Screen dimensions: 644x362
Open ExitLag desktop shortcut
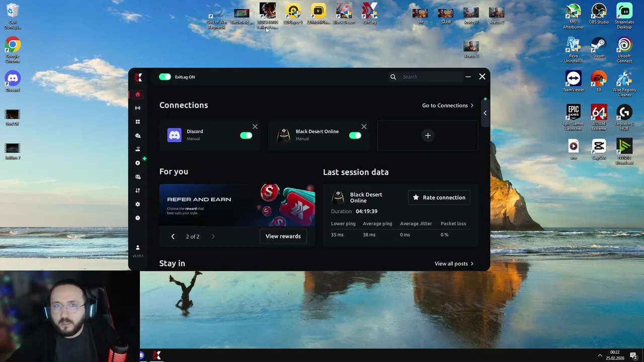370,14
